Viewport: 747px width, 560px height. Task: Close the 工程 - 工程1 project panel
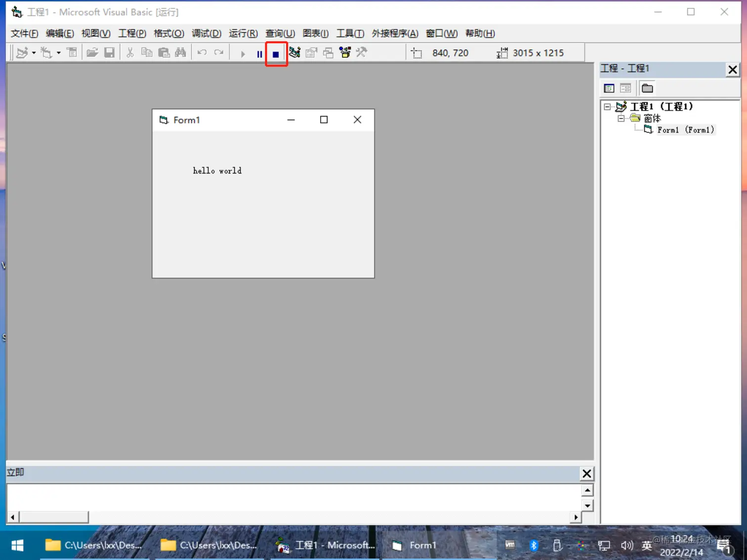(733, 70)
